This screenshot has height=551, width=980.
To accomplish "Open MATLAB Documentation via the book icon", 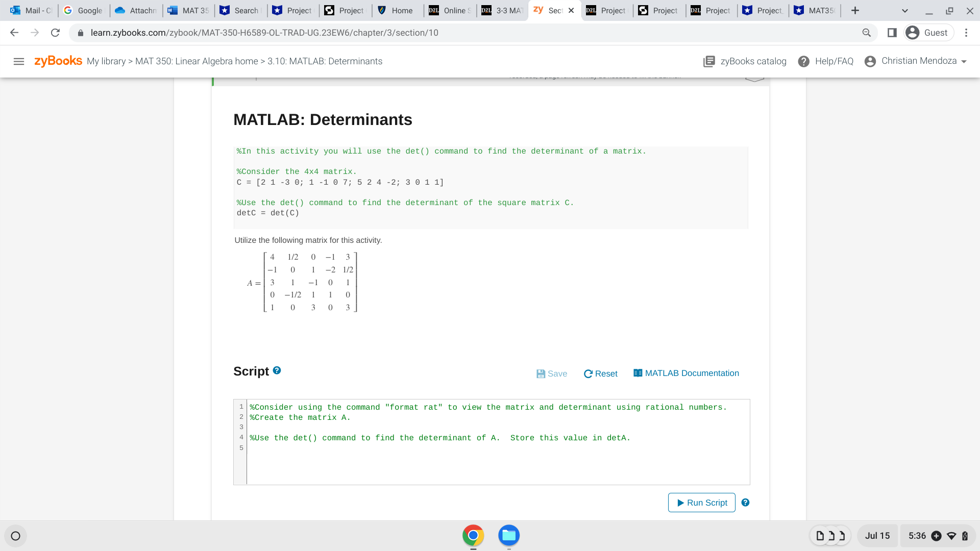I will tap(637, 372).
